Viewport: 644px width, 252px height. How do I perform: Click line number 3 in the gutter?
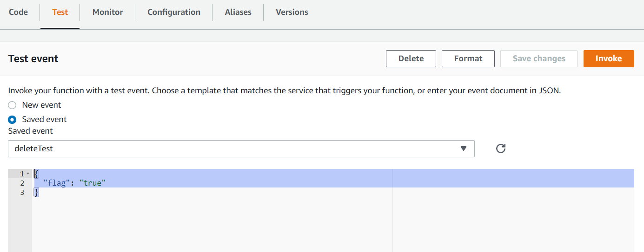tap(22, 192)
